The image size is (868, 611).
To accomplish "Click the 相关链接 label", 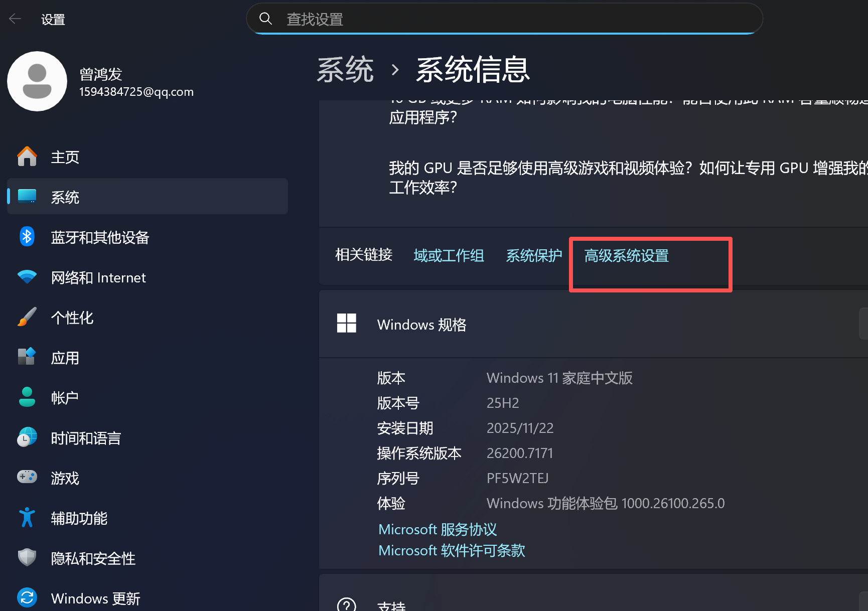I will click(x=364, y=255).
